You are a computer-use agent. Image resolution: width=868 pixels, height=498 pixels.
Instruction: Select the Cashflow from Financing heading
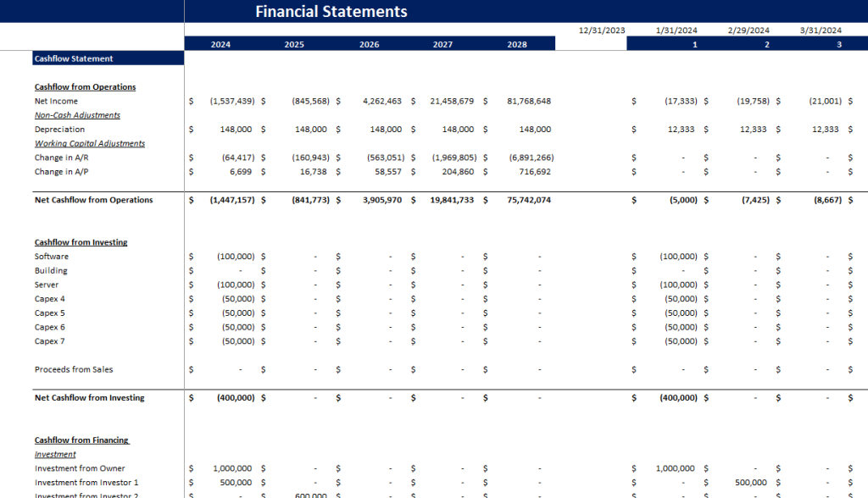tap(82, 440)
